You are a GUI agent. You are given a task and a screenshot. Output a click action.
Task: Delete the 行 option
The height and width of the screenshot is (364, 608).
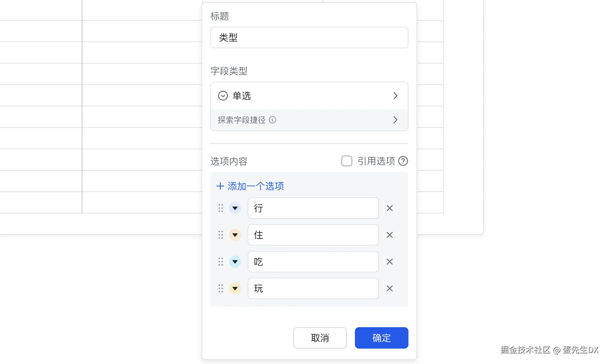389,208
